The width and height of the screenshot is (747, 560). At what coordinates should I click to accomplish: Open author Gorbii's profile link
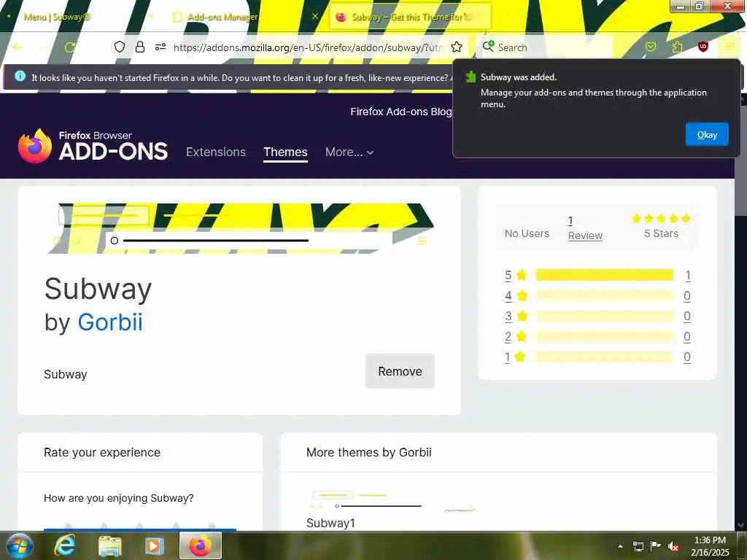[x=110, y=322]
